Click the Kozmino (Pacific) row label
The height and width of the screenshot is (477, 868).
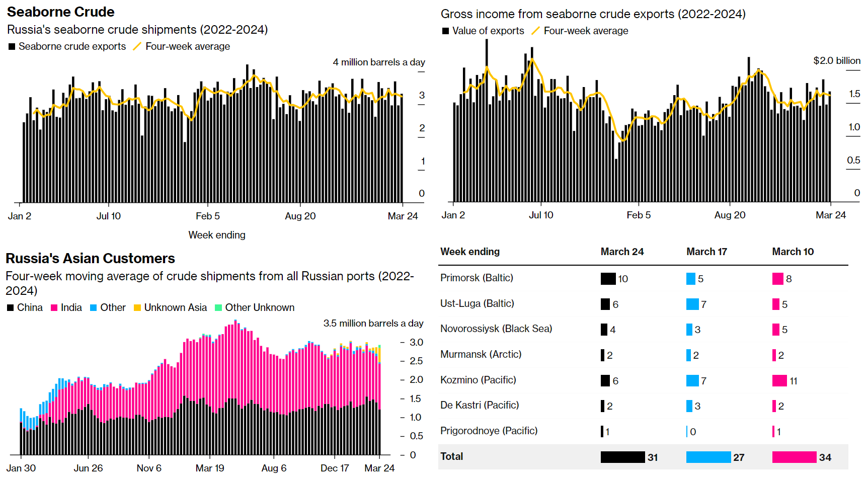tap(478, 380)
